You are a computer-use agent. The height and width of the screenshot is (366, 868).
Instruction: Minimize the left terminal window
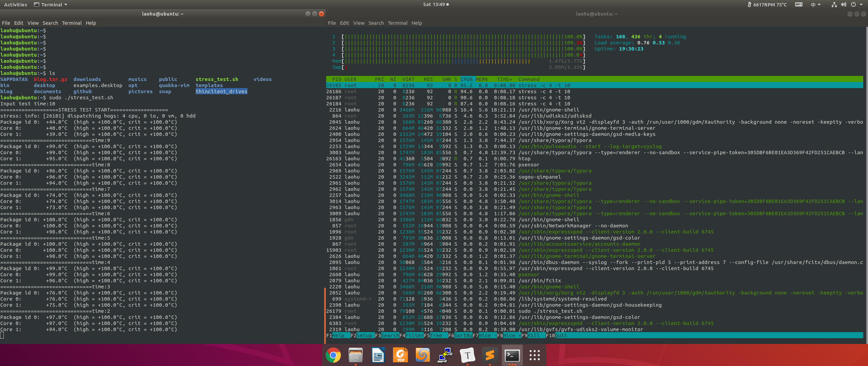[308, 14]
